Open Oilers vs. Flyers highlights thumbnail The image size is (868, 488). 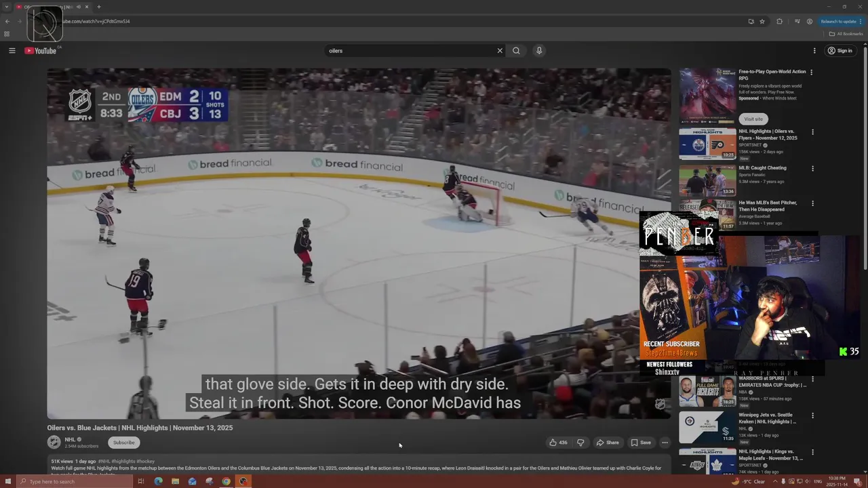[x=707, y=144]
